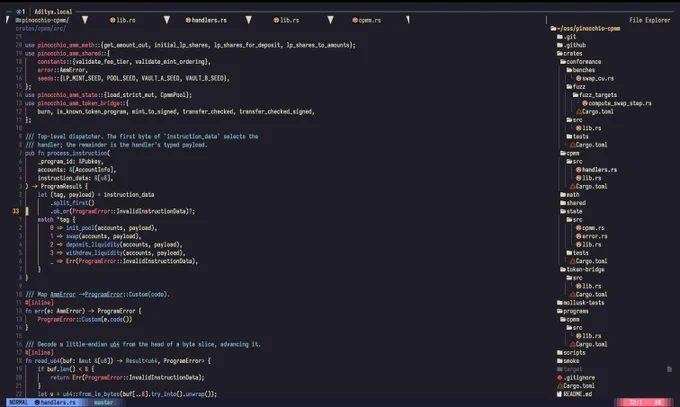Open lib.rs under state src
This screenshot has height=407, width=680.
click(592, 245)
